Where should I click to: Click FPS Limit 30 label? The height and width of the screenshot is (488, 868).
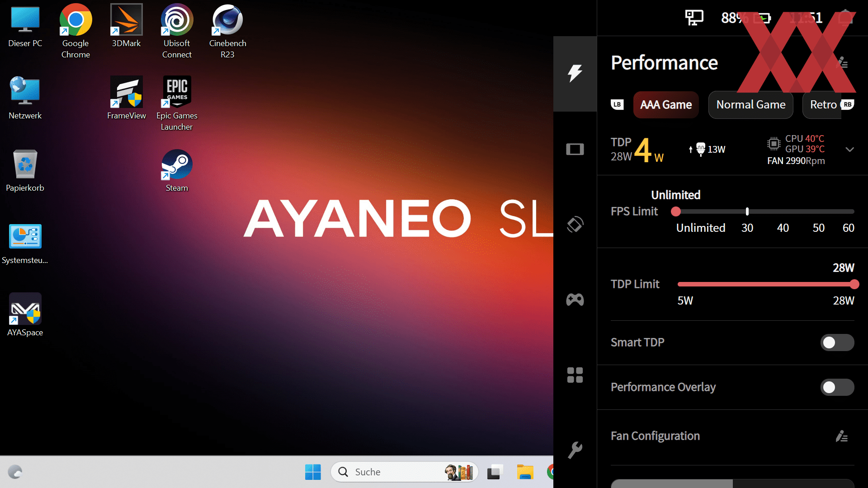coord(747,228)
